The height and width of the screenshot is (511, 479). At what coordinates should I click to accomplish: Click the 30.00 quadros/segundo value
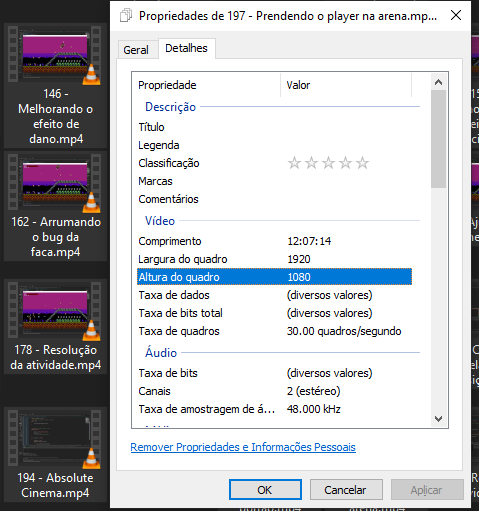[x=344, y=331]
